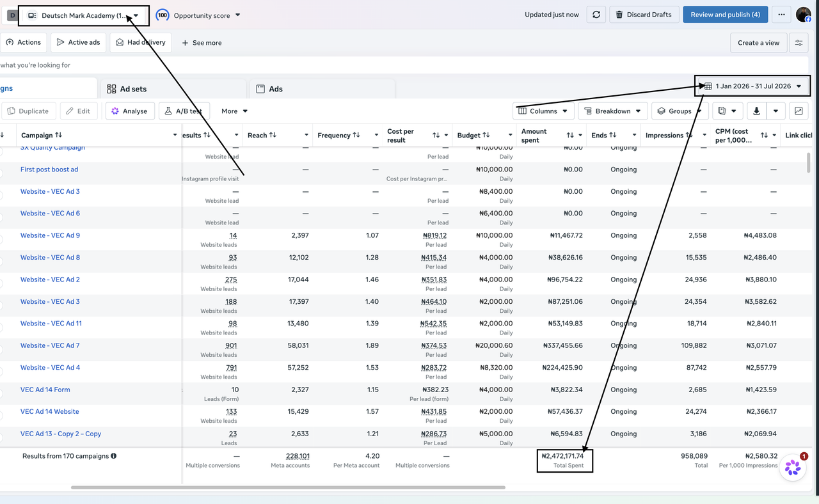This screenshot has width=819, height=504.
Task: Sort by Frequency using its sort arrows
Action: 356,135
